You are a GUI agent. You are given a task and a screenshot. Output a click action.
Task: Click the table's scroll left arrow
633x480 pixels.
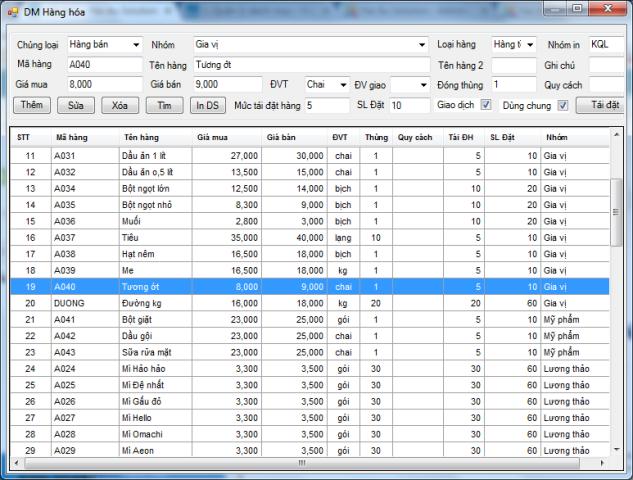pos(16,463)
